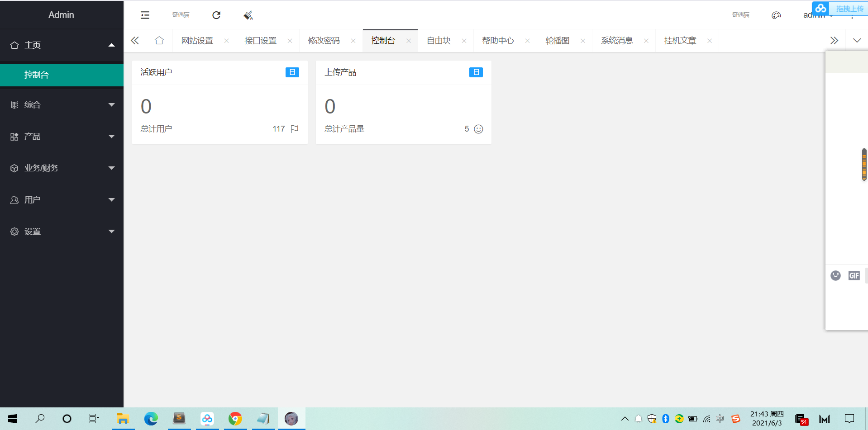Open the Windows Start menu
This screenshot has height=430, width=868.
click(13, 419)
